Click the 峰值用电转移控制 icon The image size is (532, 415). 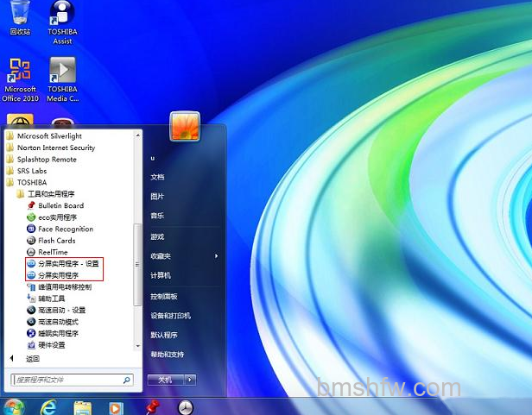click(x=31, y=287)
